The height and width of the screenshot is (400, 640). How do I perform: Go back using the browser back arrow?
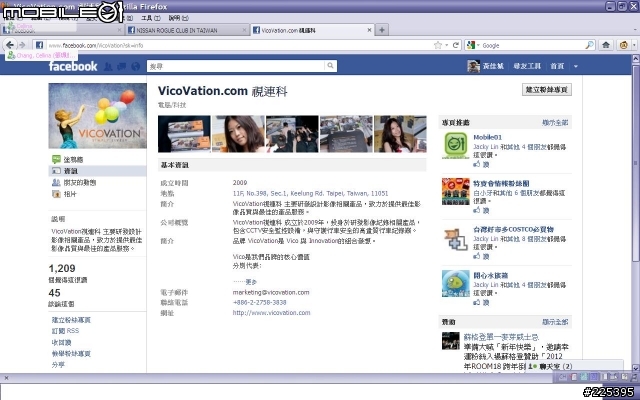pyautogui.click(x=10, y=45)
